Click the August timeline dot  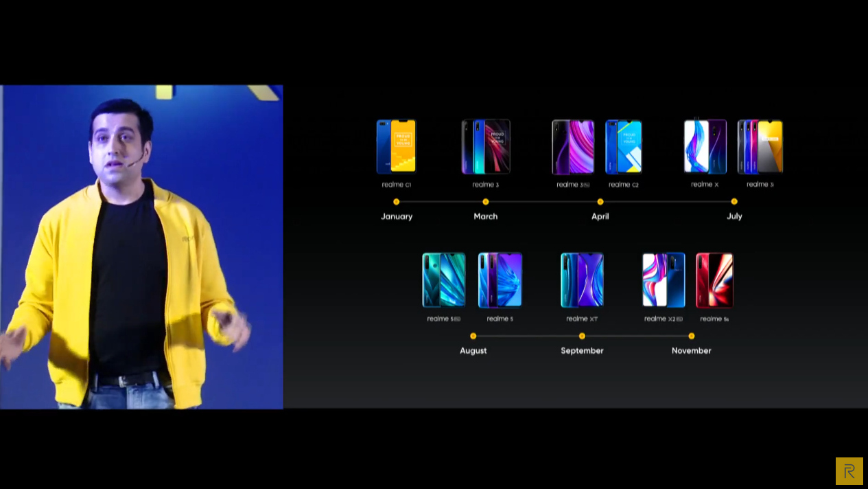pos(473,336)
